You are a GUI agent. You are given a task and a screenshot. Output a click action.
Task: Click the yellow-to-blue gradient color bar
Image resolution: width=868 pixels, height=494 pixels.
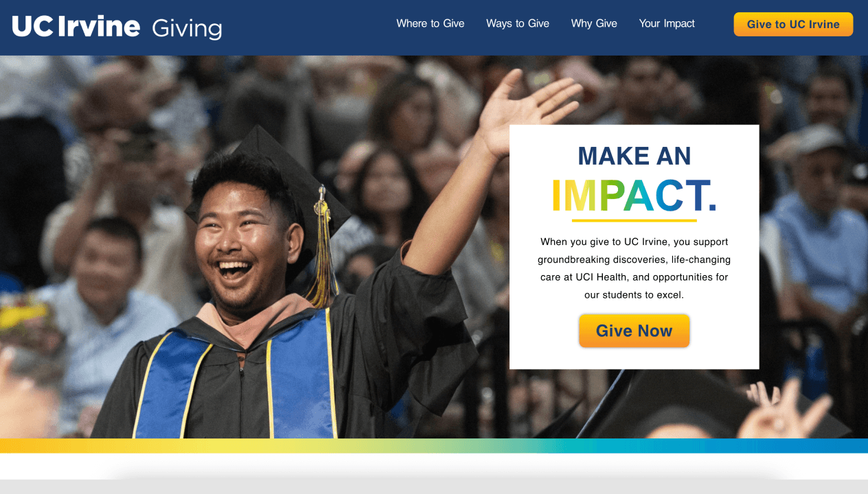[434, 445]
